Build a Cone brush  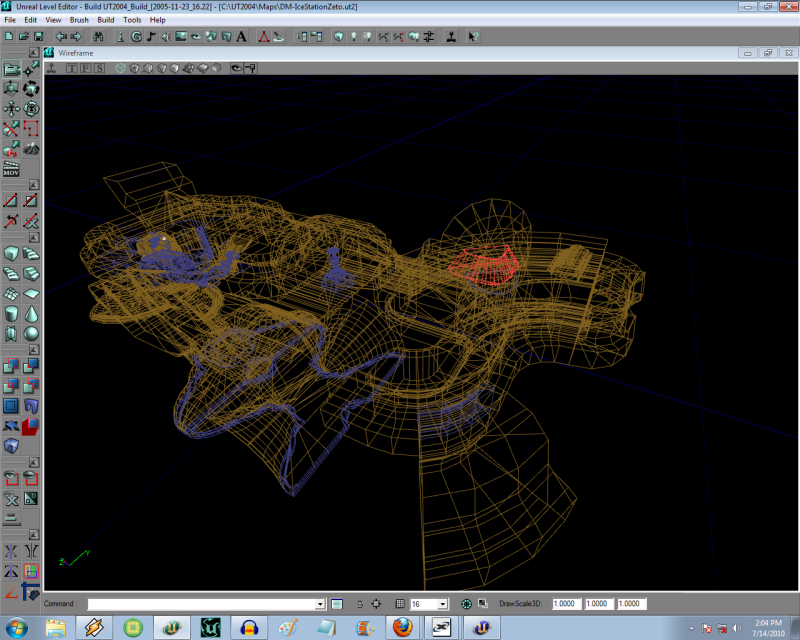tap(31, 314)
